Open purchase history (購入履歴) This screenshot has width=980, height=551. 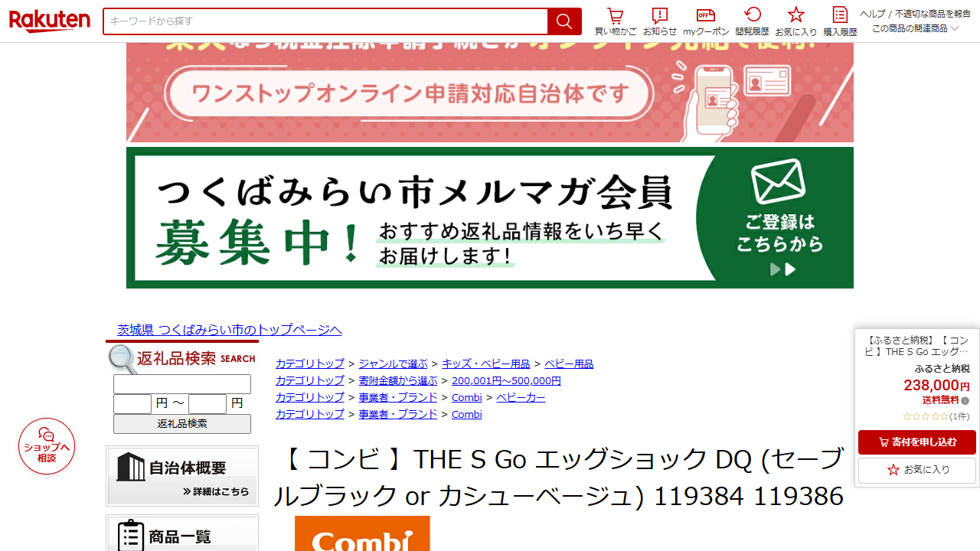840,21
